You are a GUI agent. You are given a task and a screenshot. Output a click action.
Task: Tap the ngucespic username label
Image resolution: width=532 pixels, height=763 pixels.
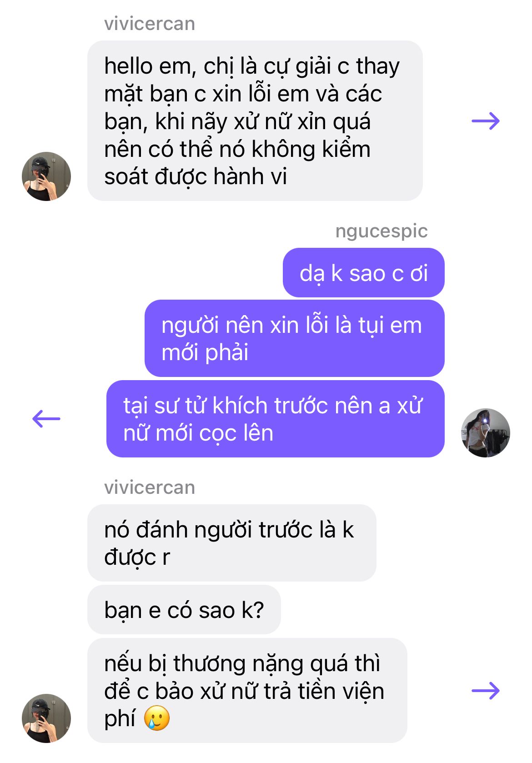click(x=381, y=231)
